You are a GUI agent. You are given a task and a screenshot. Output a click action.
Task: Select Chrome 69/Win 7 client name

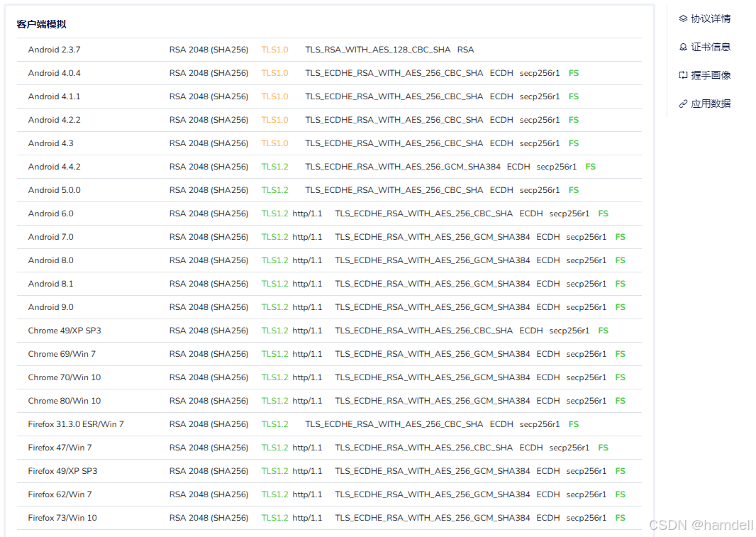click(x=62, y=354)
